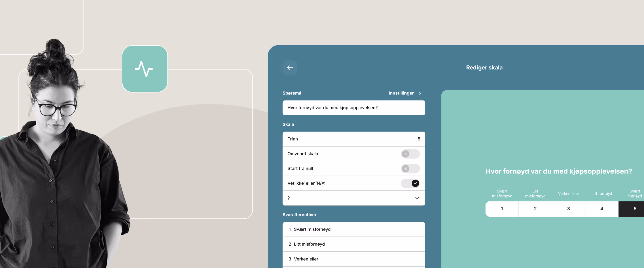
Task: Toggle the Omvendt skala switch
Action: point(410,154)
